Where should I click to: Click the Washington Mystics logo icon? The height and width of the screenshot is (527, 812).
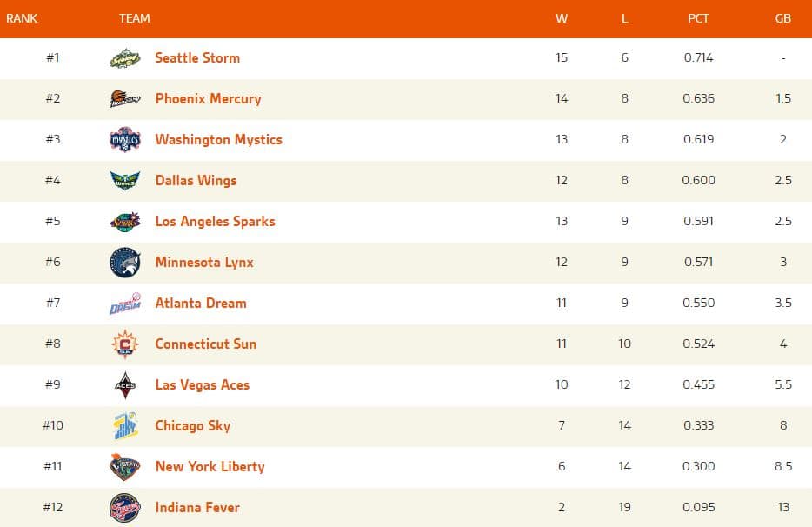(x=125, y=140)
